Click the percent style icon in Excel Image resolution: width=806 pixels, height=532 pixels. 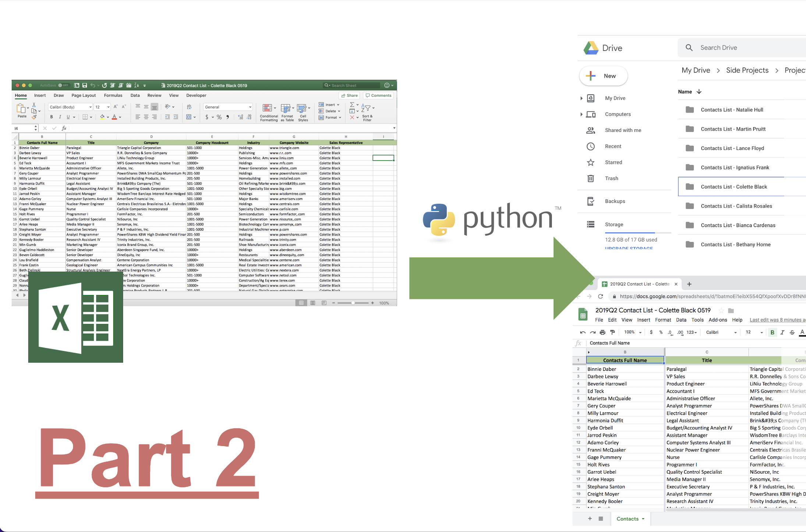pos(219,117)
